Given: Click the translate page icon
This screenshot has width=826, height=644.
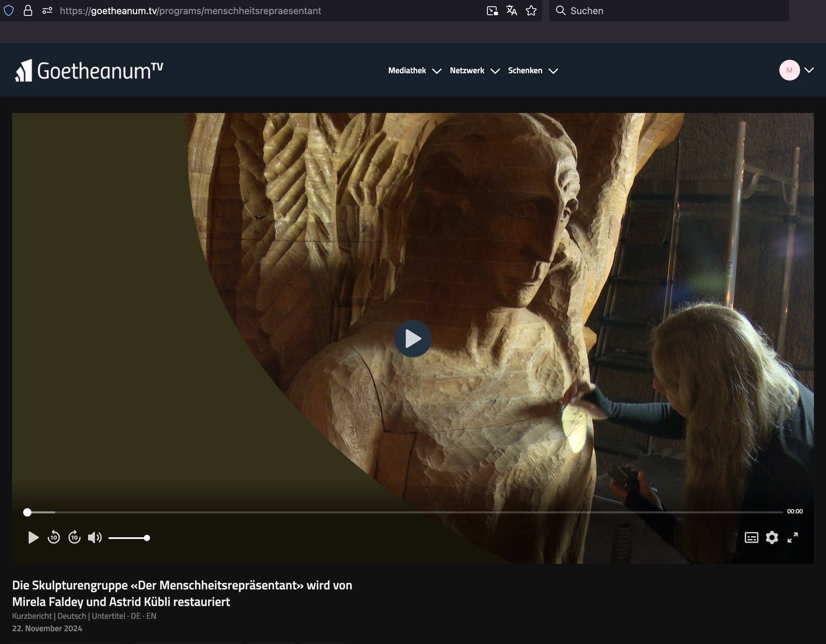Looking at the screenshot, I should click(x=511, y=11).
